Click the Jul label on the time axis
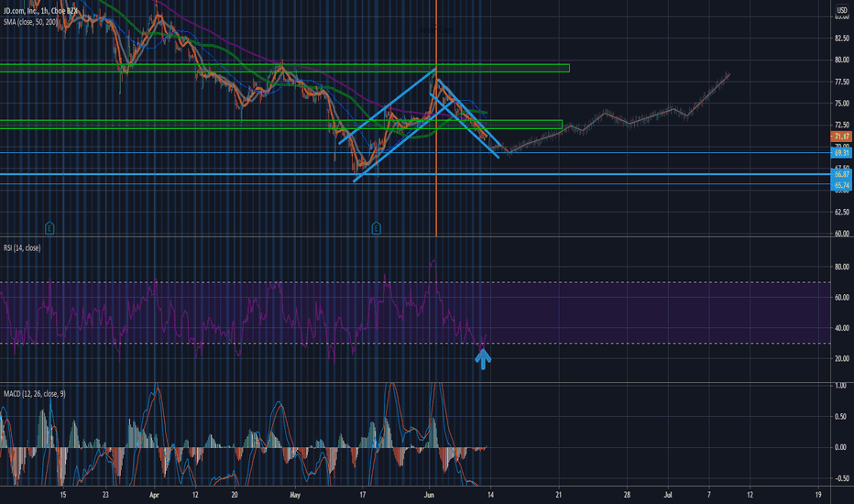Image resolution: width=854 pixels, height=504 pixels. click(668, 495)
